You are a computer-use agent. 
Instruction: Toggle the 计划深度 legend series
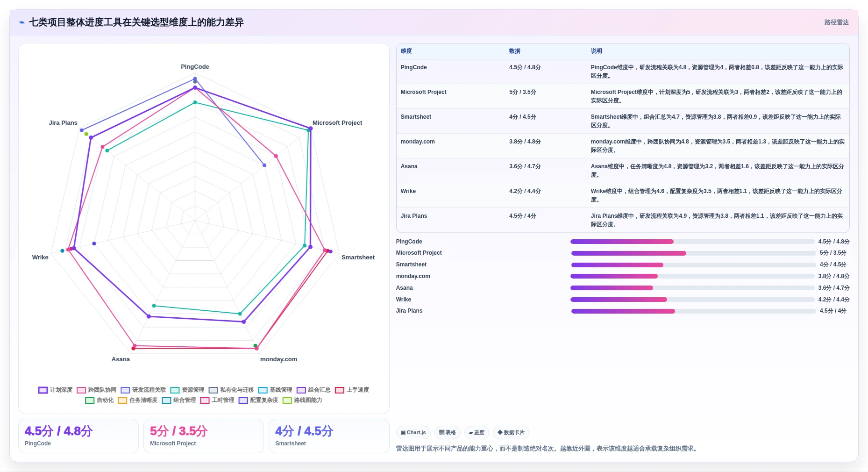[x=55, y=390]
